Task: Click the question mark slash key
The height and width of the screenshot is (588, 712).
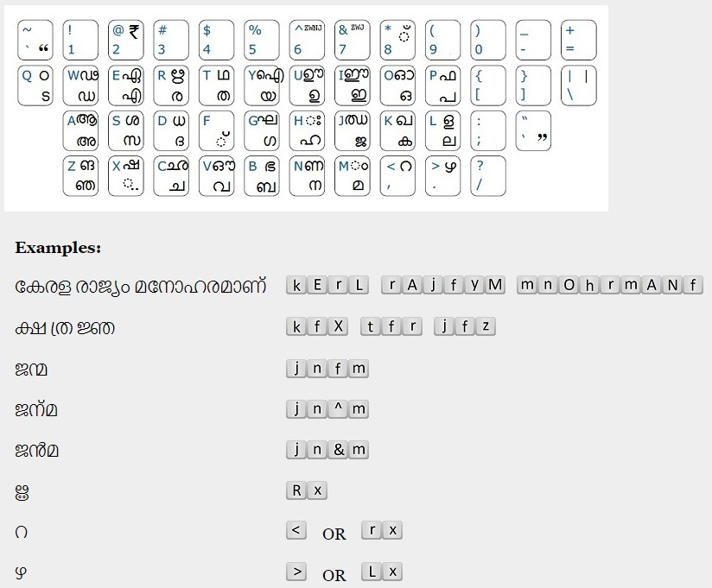Action: (488, 176)
